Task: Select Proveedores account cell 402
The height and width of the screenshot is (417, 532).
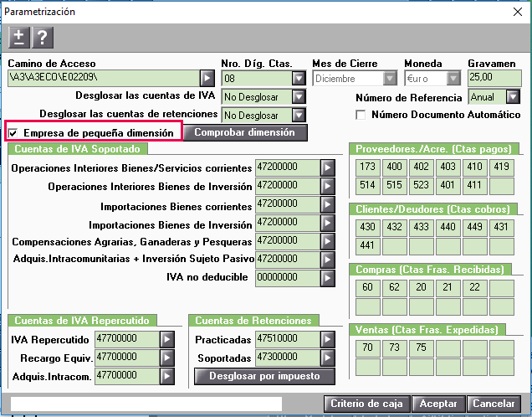Action: click(x=422, y=167)
